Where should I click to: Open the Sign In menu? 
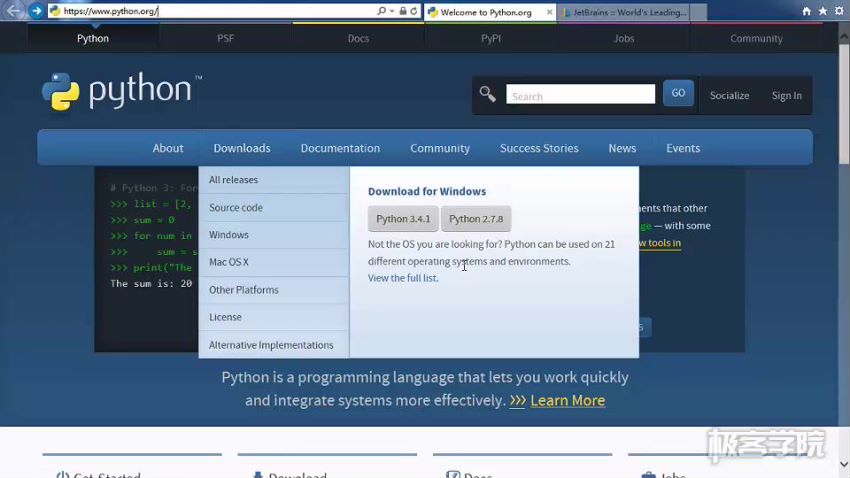pyautogui.click(x=787, y=95)
